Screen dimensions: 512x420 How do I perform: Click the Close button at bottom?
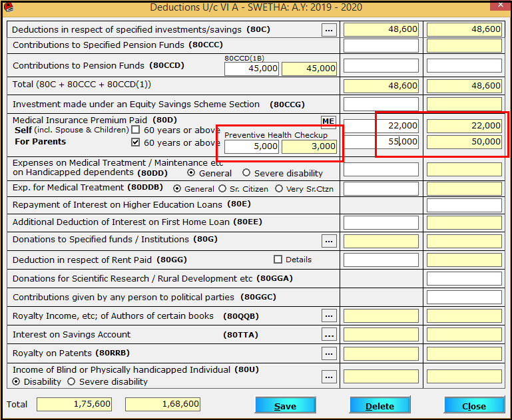point(474,405)
